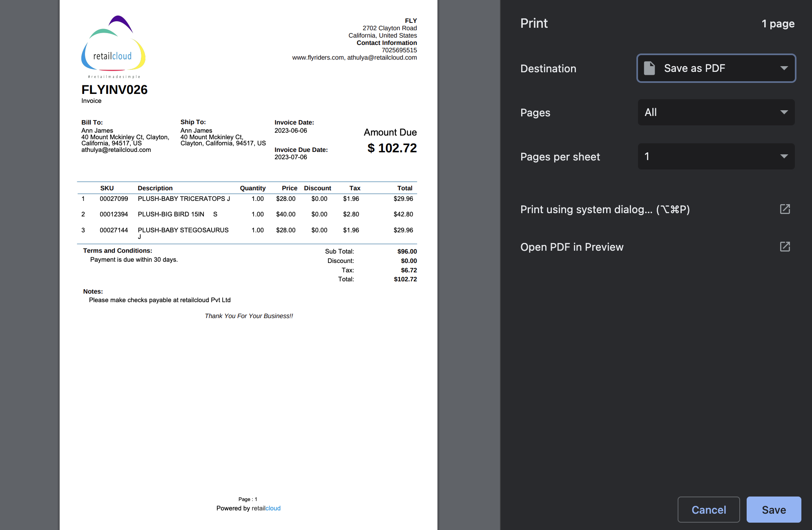This screenshot has height=530, width=812.
Task: Click the retailcloud logo on invoice preview
Action: (x=113, y=47)
